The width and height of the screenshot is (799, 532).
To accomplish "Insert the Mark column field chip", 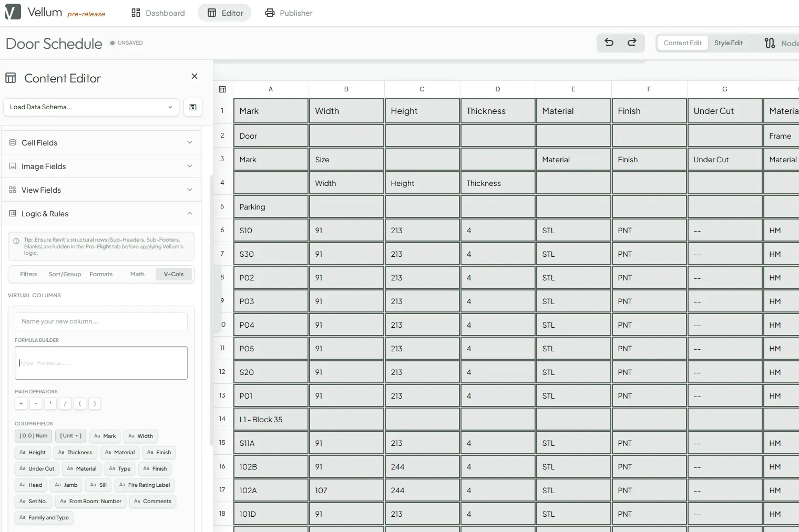I will 105,436.
